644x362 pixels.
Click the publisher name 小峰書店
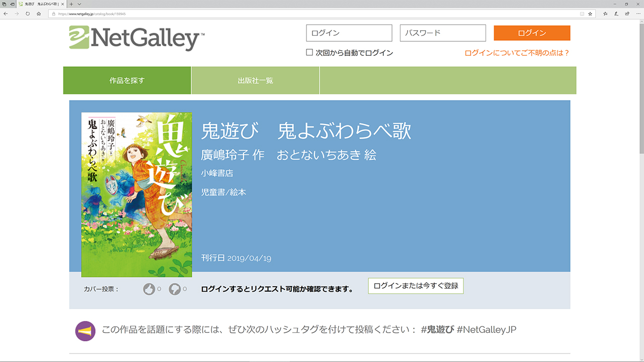217,173
